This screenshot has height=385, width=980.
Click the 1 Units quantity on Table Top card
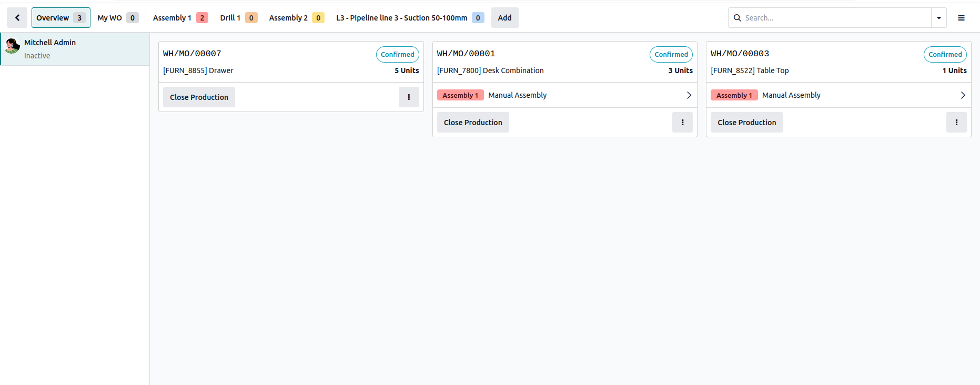tap(955, 70)
